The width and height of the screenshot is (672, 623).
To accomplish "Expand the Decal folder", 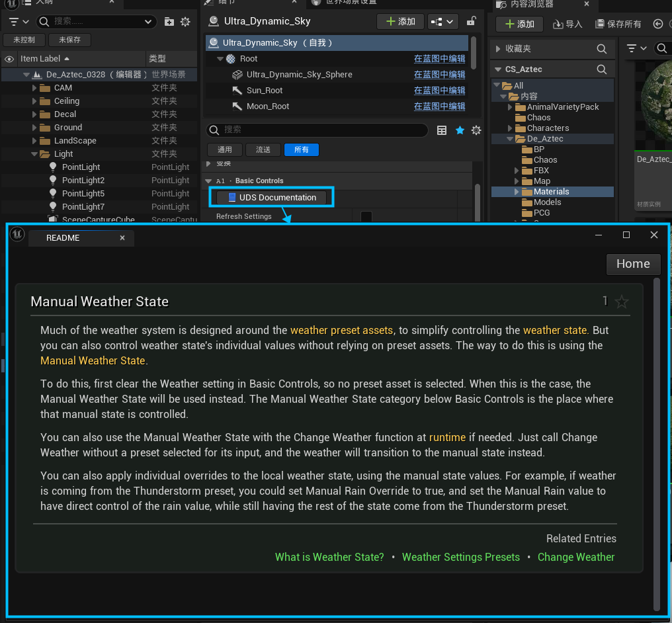I will 34,114.
